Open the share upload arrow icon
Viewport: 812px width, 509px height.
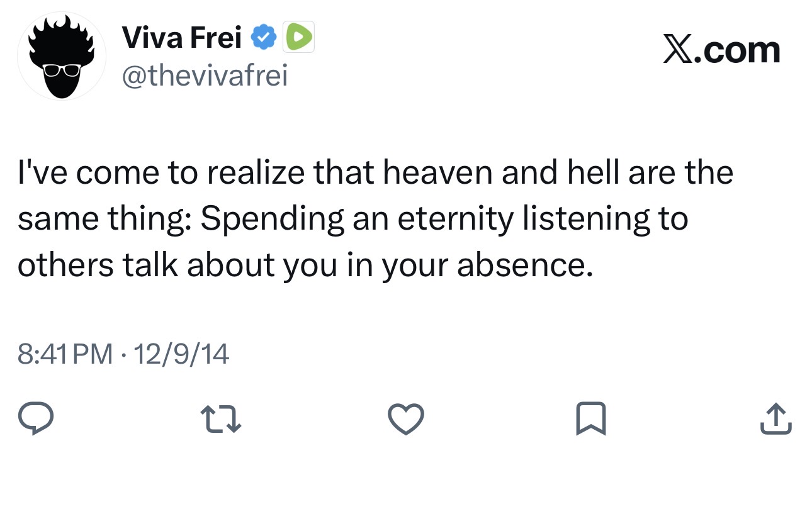[775, 418]
